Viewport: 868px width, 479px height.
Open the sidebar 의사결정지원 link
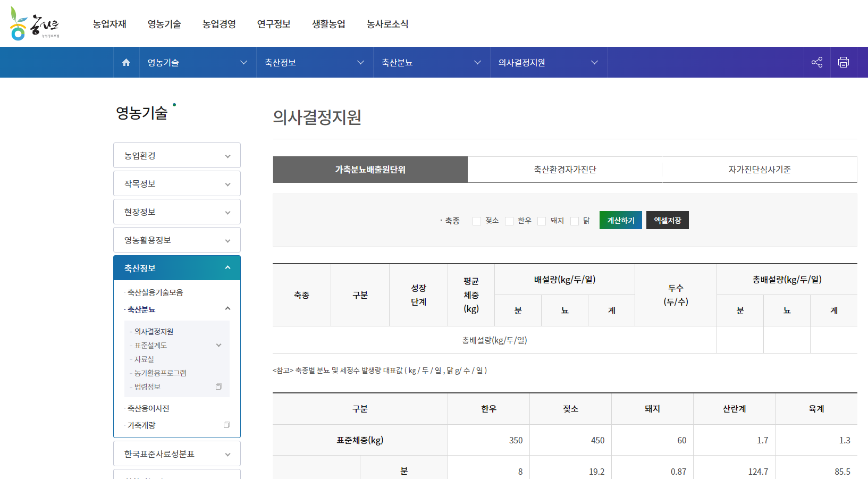154,331
